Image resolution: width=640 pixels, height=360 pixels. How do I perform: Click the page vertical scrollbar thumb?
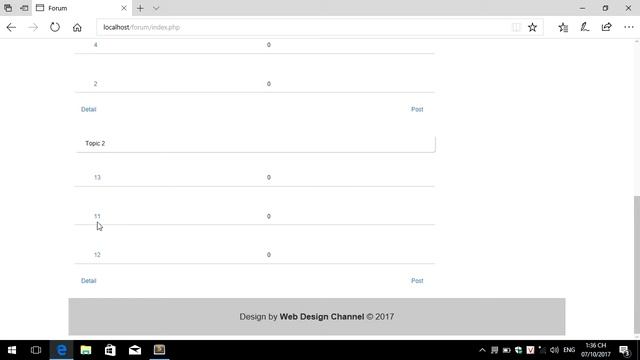(636, 264)
